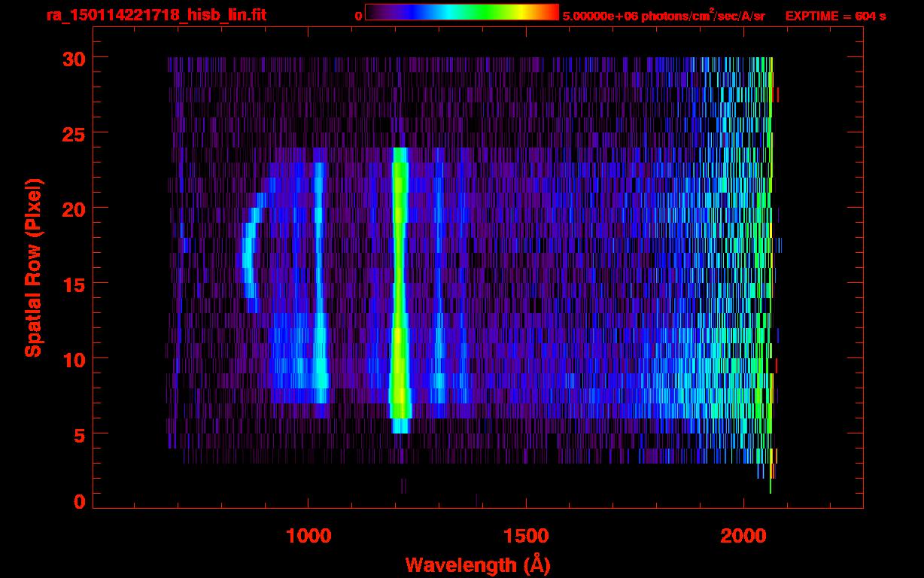Pick the bright green emission line near 1216 Å

(x=400, y=286)
